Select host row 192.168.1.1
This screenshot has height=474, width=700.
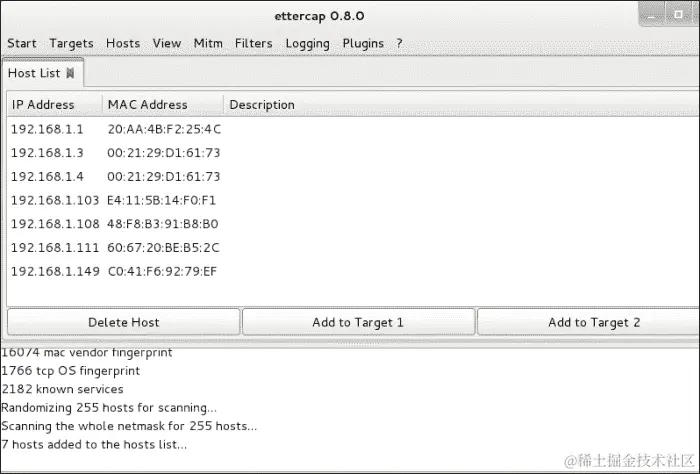coord(353,129)
